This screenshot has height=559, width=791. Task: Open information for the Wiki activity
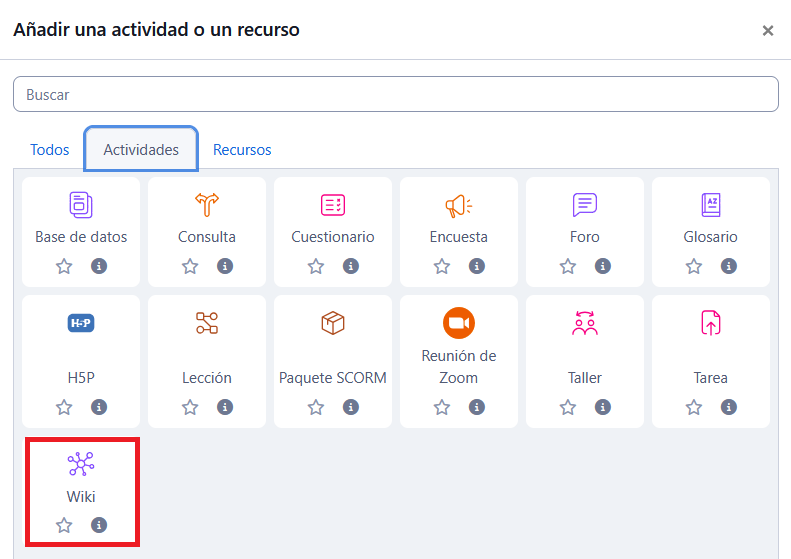tap(99, 525)
